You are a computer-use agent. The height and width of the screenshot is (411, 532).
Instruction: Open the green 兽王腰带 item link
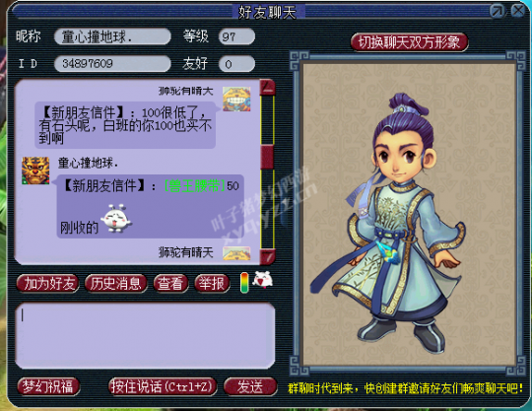pos(195,186)
